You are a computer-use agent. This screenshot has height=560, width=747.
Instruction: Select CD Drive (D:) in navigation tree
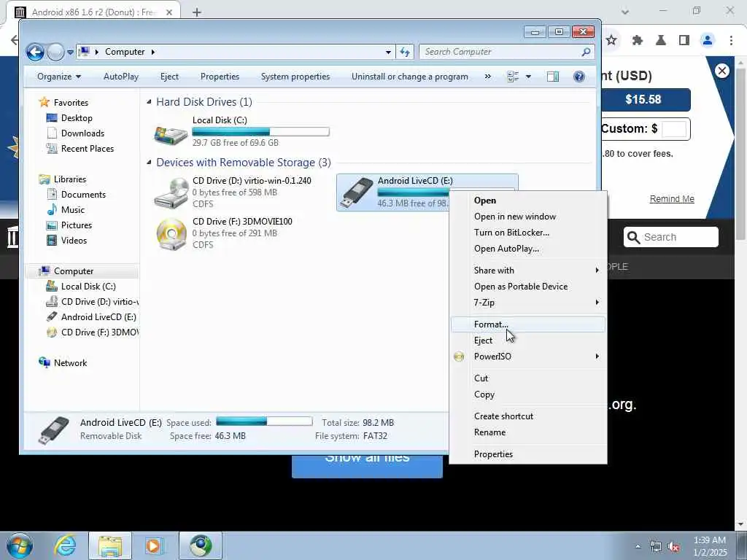pos(99,301)
